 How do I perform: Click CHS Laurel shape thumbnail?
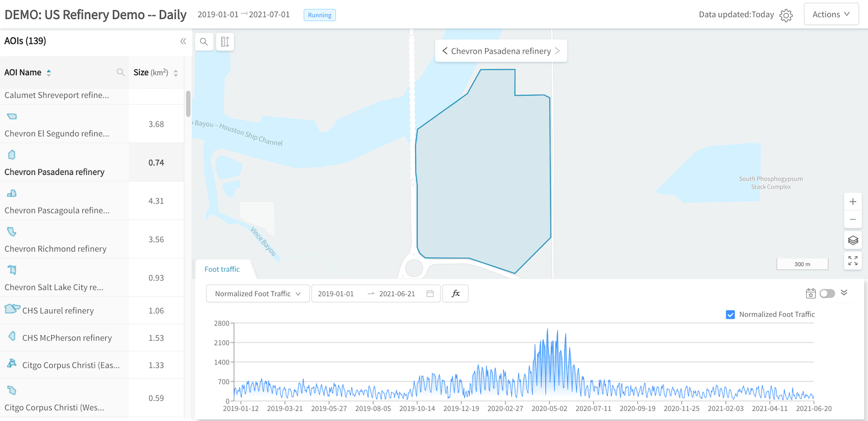point(12,309)
